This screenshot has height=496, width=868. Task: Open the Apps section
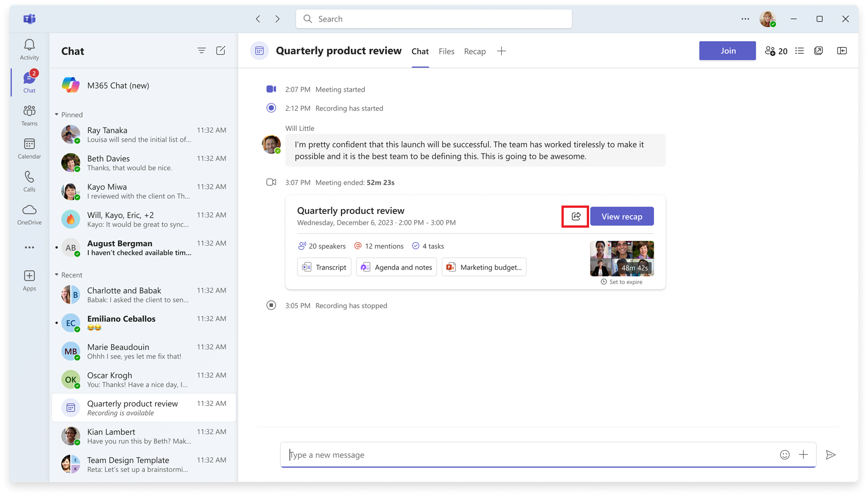[x=29, y=280]
